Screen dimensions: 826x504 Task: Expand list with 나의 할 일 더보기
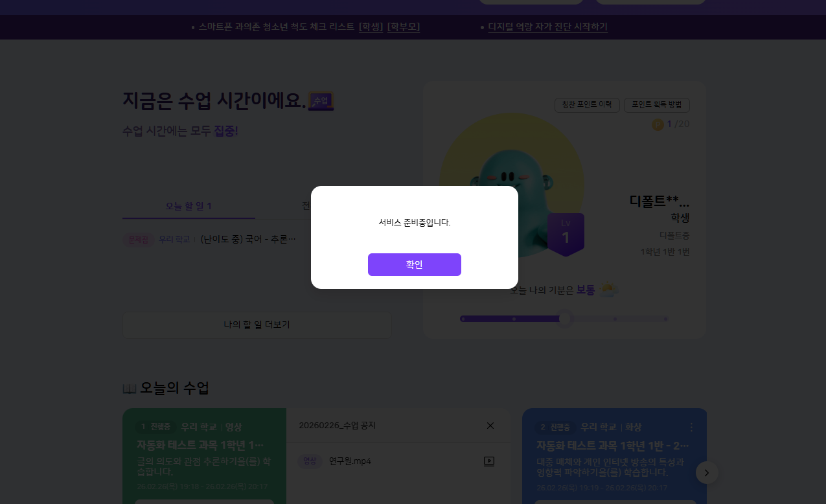coord(257,325)
